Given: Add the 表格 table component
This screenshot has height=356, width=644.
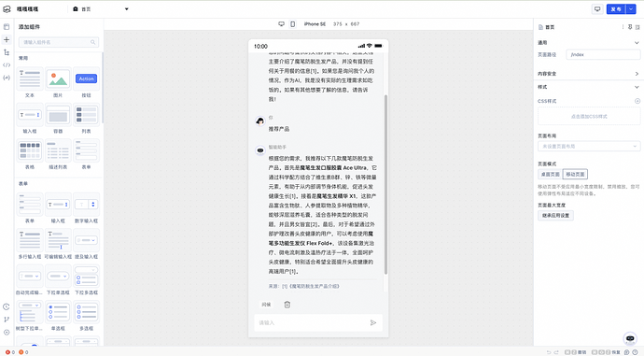Looking at the screenshot, I should tap(30, 155).
